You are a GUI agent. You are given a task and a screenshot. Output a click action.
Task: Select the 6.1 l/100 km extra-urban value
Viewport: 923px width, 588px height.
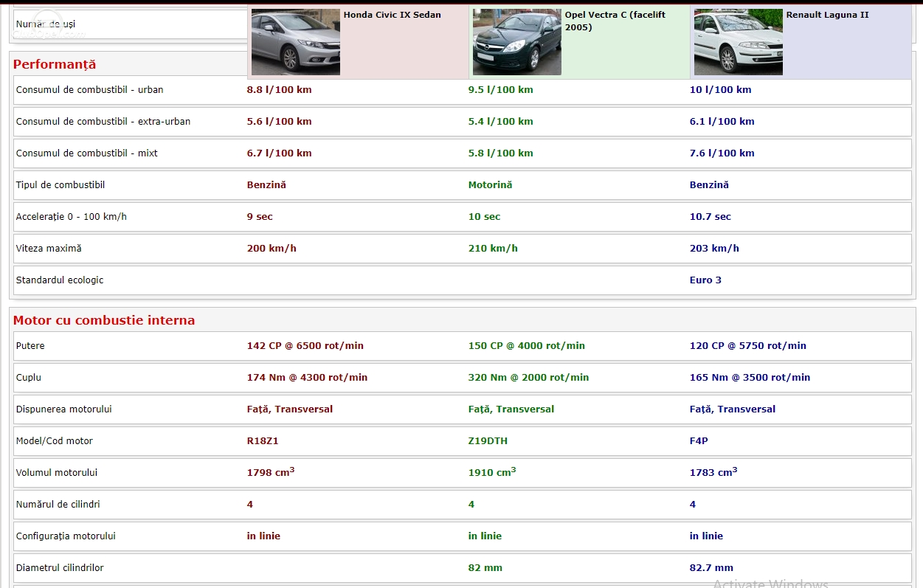click(722, 122)
